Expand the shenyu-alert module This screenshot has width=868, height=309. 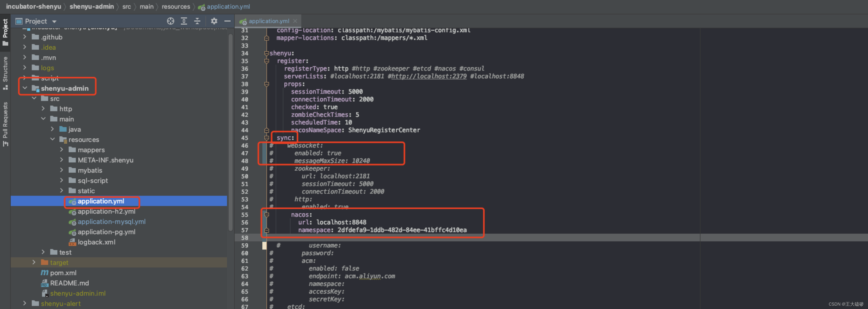pos(25,303)
